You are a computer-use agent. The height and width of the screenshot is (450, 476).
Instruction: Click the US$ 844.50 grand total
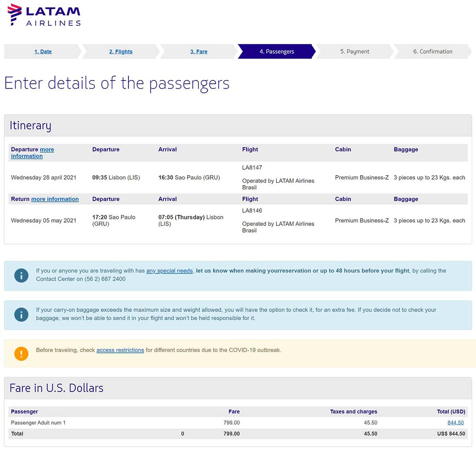451,434
